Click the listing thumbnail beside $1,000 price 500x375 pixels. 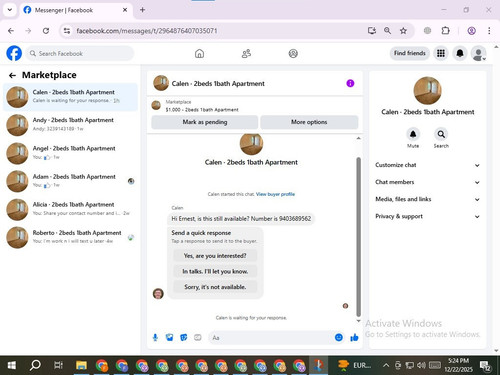pos(156,105)
